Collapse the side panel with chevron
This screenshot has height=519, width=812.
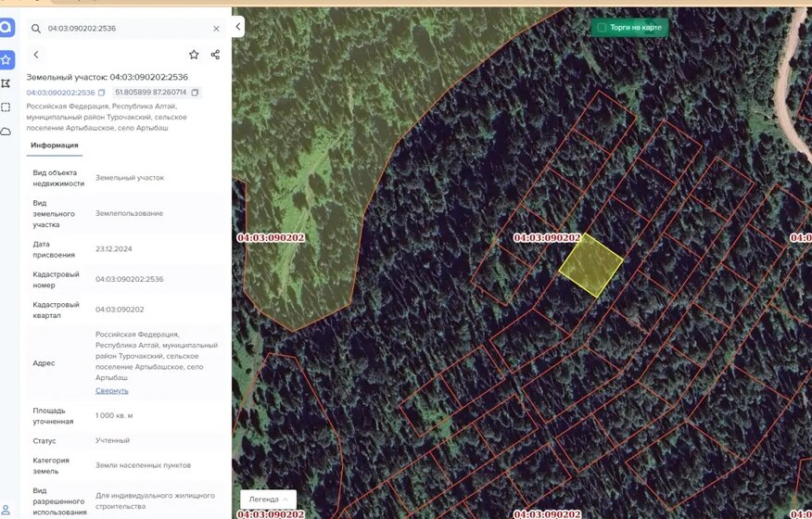237,27
